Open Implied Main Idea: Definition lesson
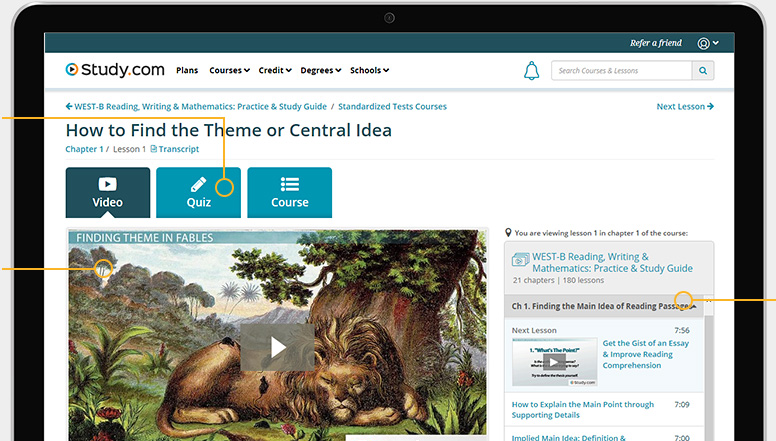 (568, 438)
